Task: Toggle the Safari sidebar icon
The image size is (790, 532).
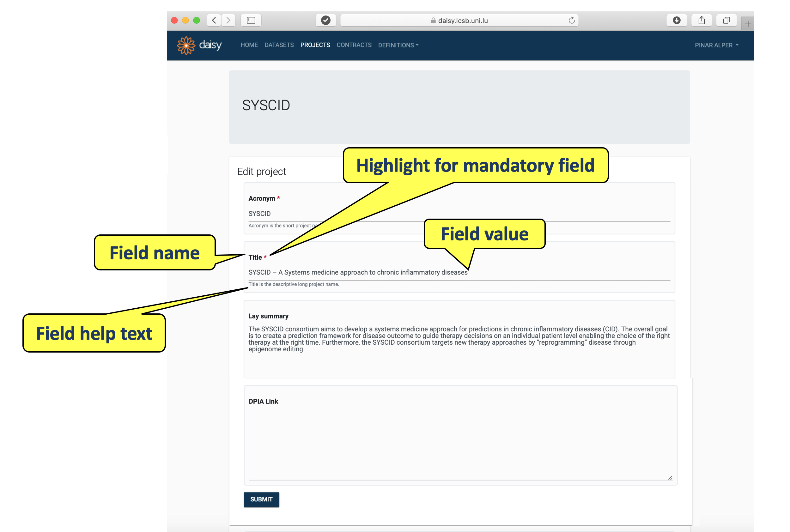Action: tap(251, 20)
